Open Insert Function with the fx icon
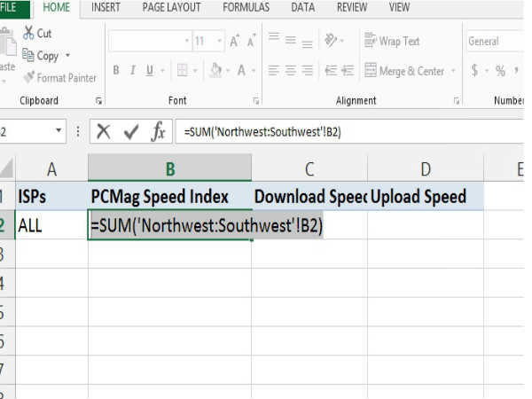This screenshot has height=399, width=532. click(x=159, y=132)
